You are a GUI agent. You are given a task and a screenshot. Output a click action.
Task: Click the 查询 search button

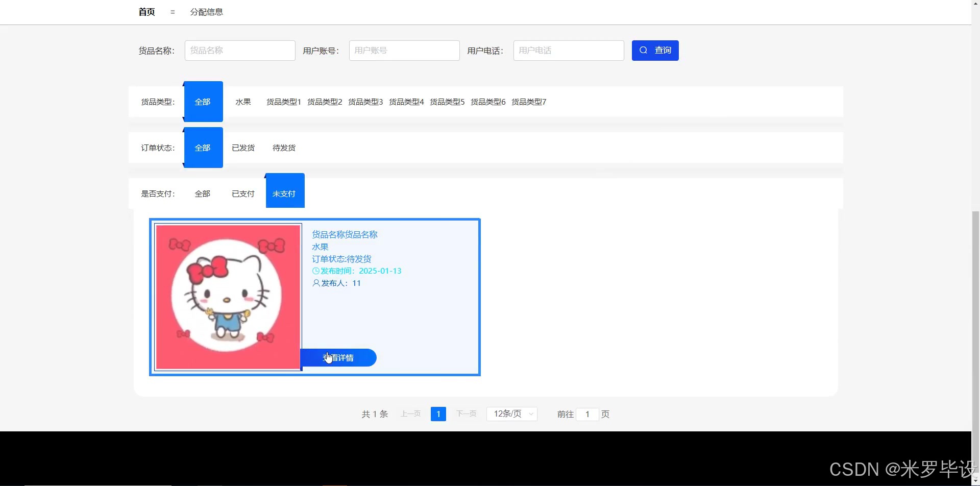[655, 51]
